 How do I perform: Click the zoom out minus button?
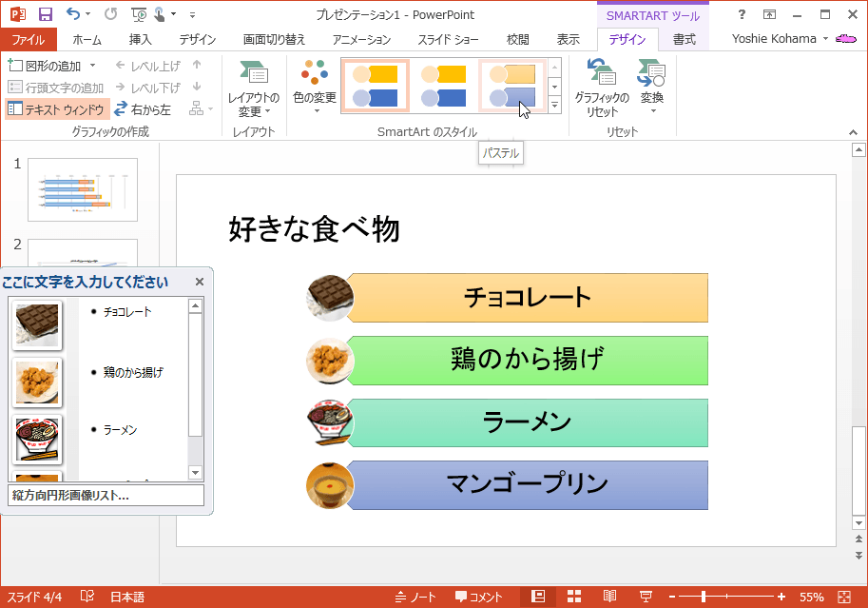coord(672,597)
